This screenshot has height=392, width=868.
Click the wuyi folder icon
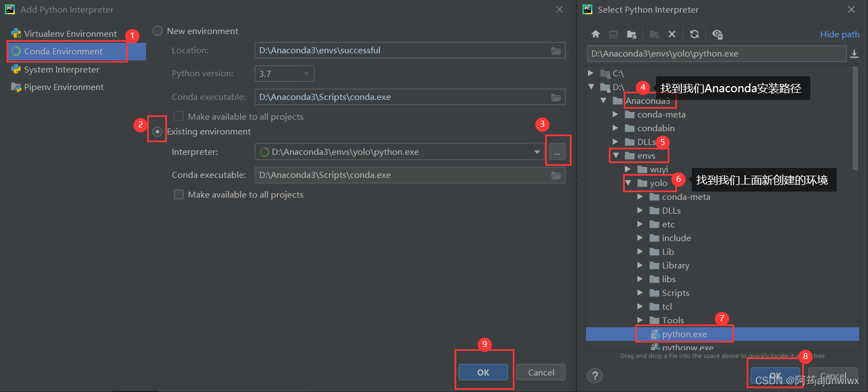[x=642, y=169]
